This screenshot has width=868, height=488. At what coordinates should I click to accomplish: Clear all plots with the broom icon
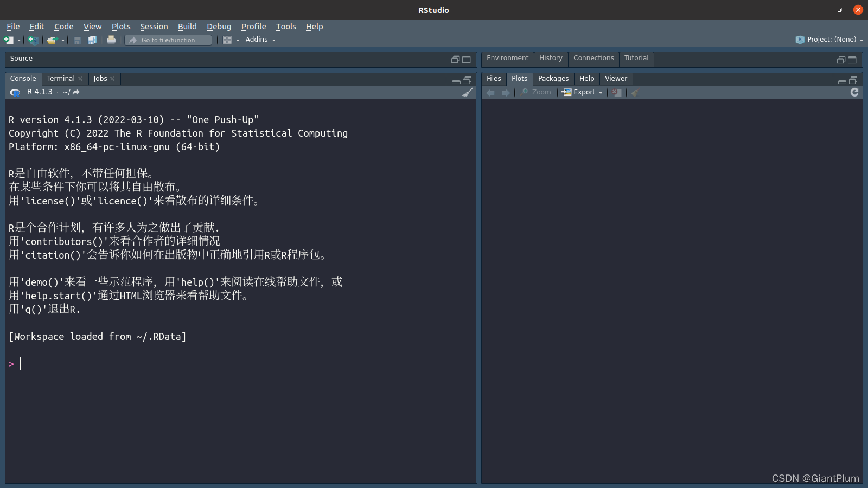[x=635, y=92]
